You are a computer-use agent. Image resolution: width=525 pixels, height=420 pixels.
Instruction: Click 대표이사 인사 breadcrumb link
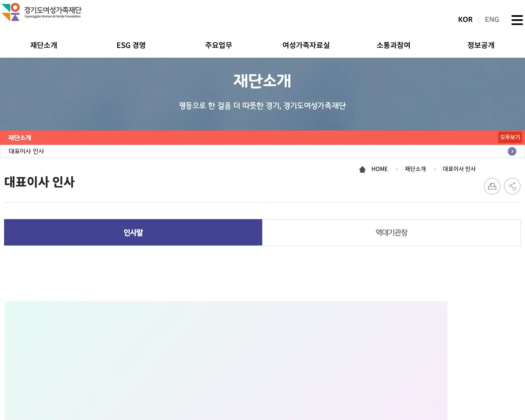point(459,169)
